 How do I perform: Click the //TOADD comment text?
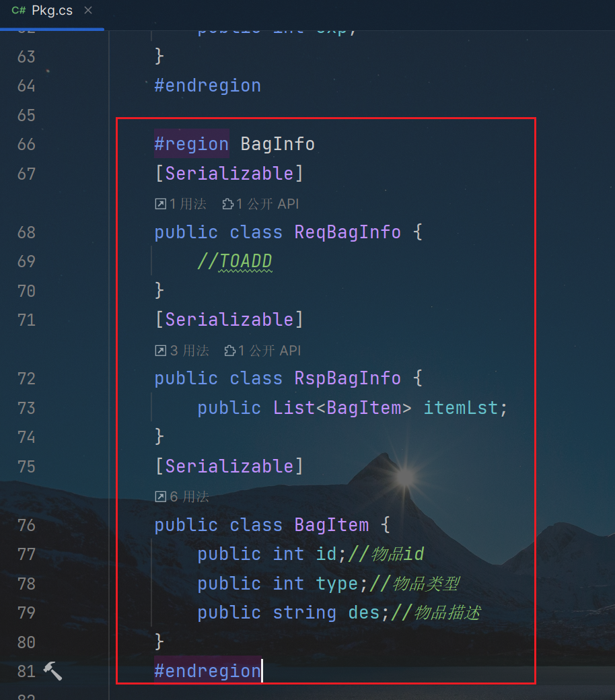(235, 261)
